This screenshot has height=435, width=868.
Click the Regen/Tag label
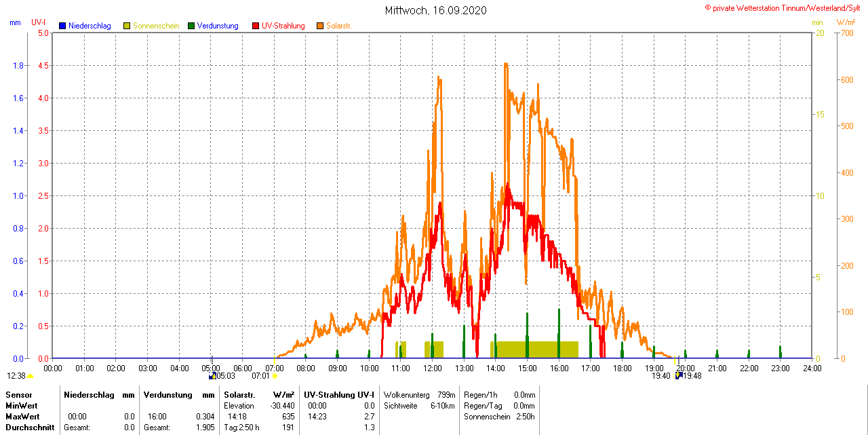tap(482, 405)
